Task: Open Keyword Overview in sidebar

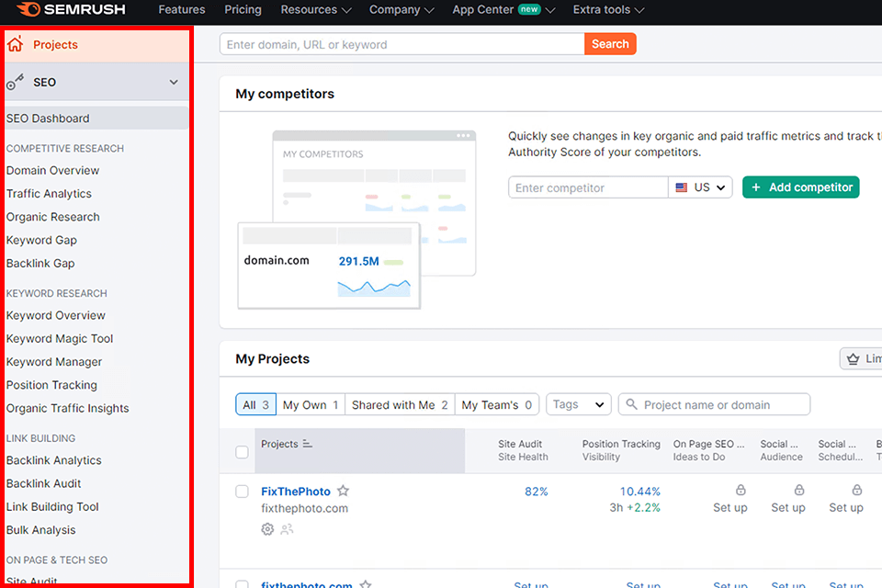Action: pos(56,315)
